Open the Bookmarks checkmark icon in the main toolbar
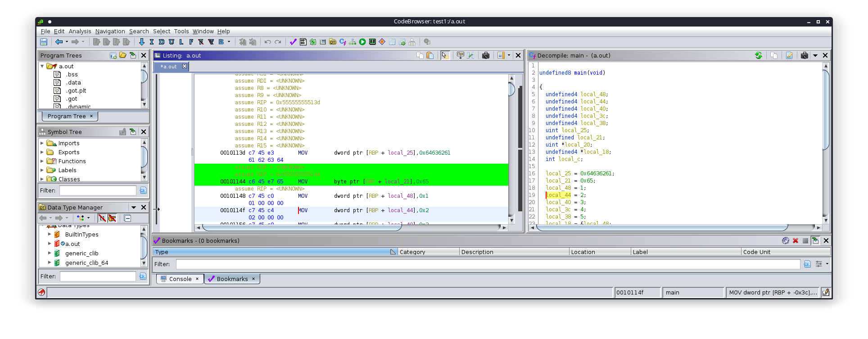The image size is (868, 339). [x=293, y=42]
